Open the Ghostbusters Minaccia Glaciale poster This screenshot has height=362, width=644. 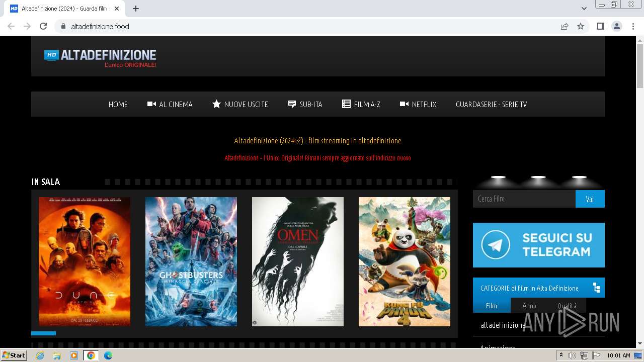pyautogui.click(x=191, y=261)
